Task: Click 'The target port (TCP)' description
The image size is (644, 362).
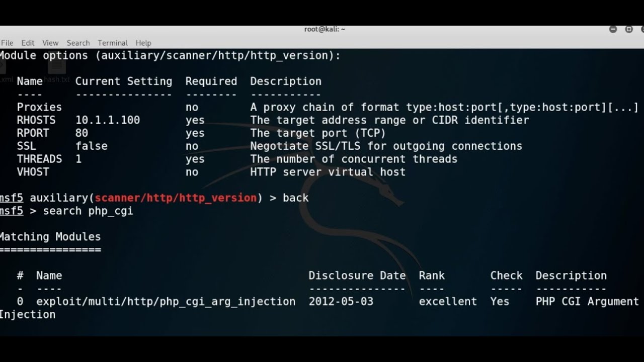Action: (318, 133)
